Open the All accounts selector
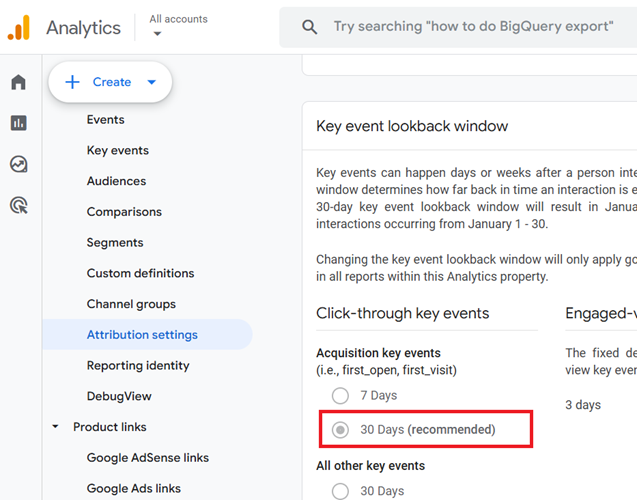The height and width of the screenshot is (500, 637). click(178, 26)
